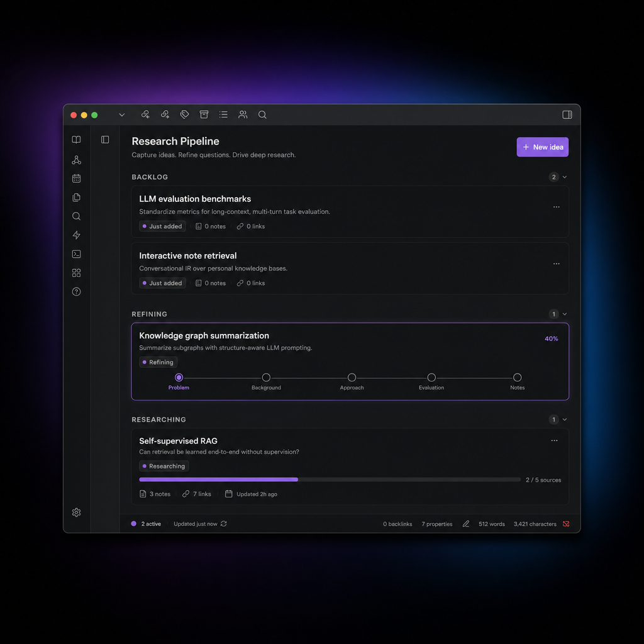Open the LLM evaluation benchmarks card title

coord(195,199)
